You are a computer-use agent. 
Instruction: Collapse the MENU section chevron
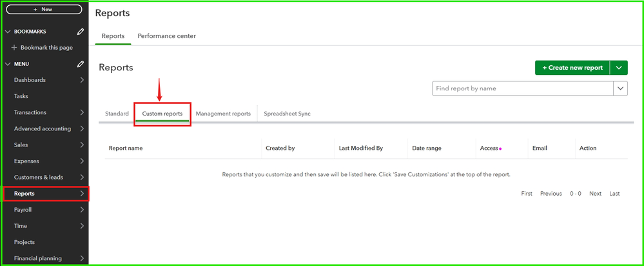7,64
